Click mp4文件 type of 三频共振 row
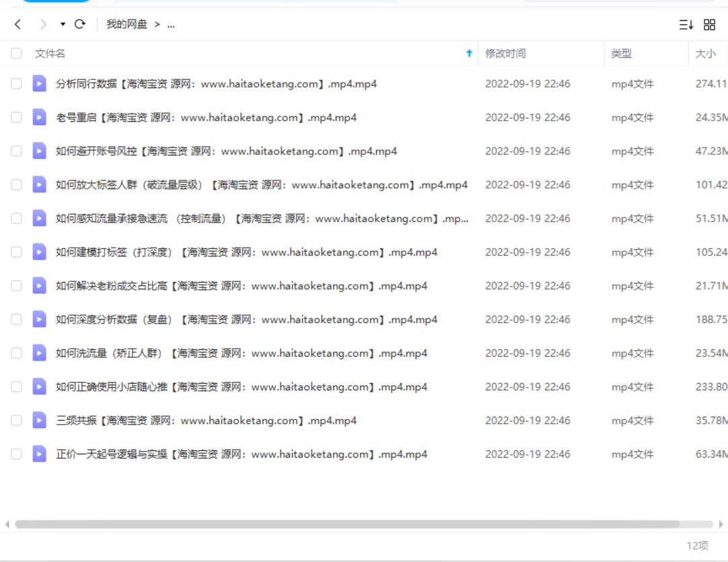Viewport: 728px width, 562px height. (x=632, y=421)
